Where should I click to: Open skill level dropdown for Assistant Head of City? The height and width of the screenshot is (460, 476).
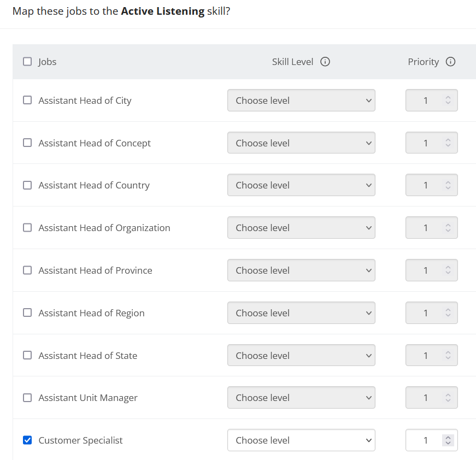click(x=301, y=101)
